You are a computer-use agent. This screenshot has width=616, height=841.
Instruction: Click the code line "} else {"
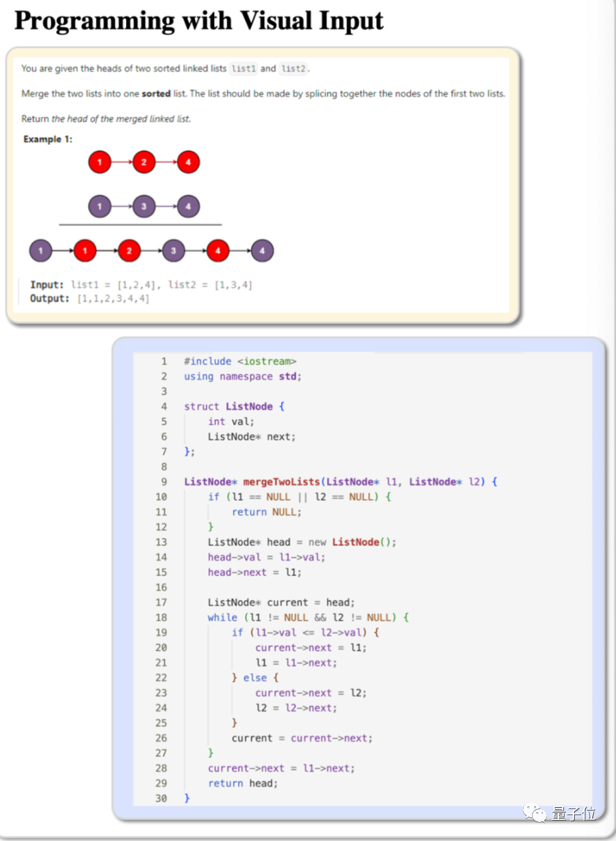255,677
